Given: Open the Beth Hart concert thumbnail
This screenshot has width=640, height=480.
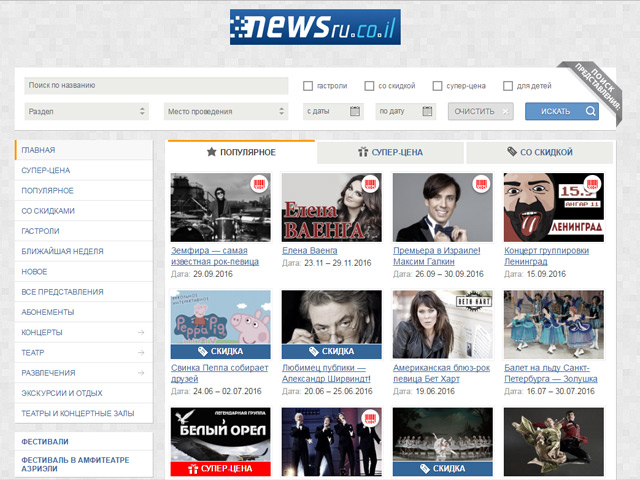Looking at the screenshot, I should [442, 324].
